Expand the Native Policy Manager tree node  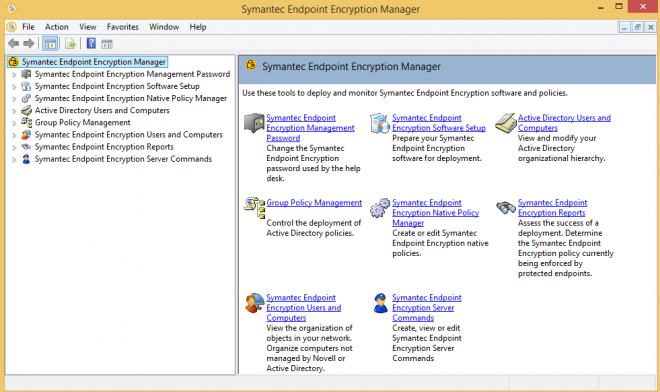(14, 99)
